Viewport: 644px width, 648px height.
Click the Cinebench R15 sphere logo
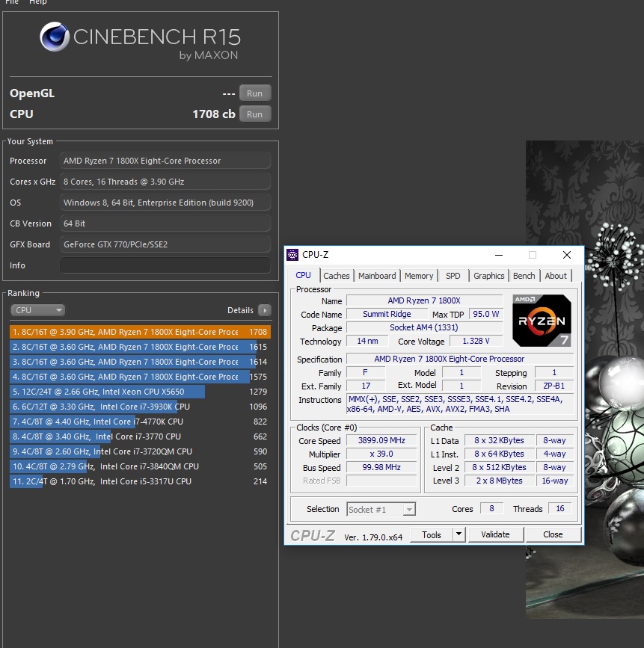click(x=55, y=38)
